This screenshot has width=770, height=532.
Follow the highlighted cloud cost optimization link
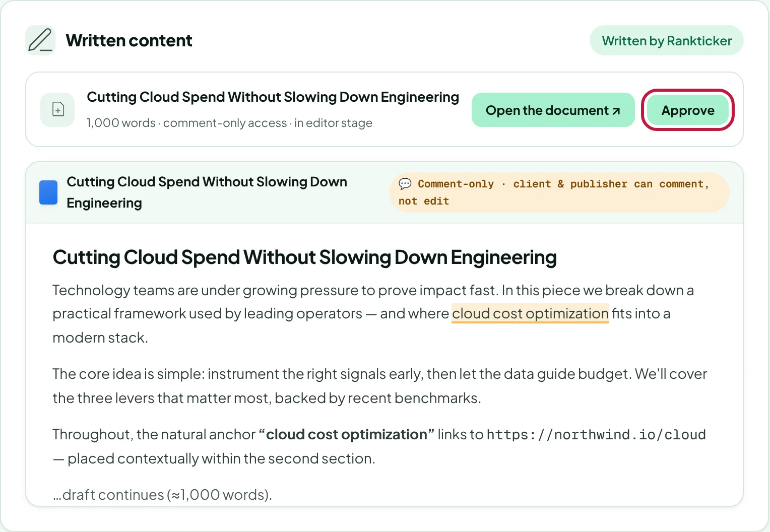point(530,313)
